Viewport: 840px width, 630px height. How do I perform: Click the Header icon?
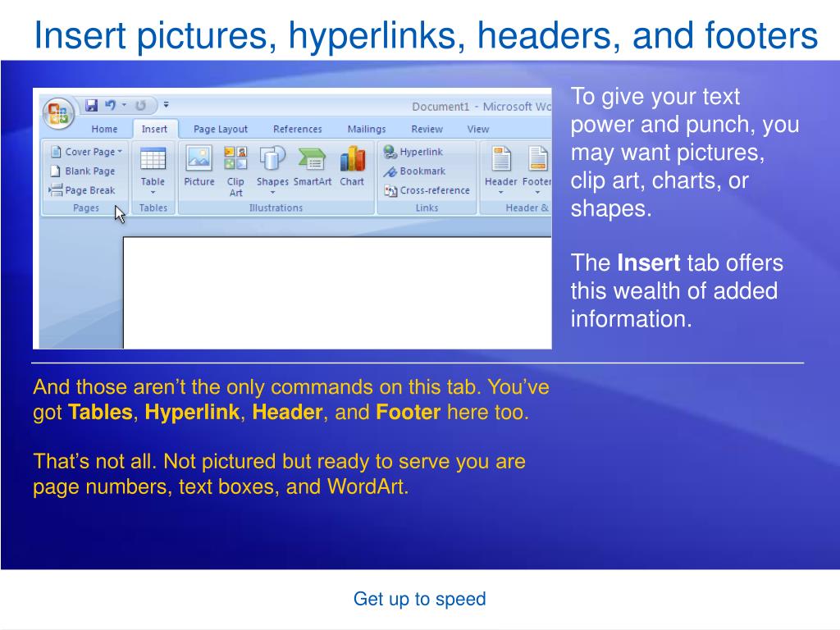click(x=501, y=158)
